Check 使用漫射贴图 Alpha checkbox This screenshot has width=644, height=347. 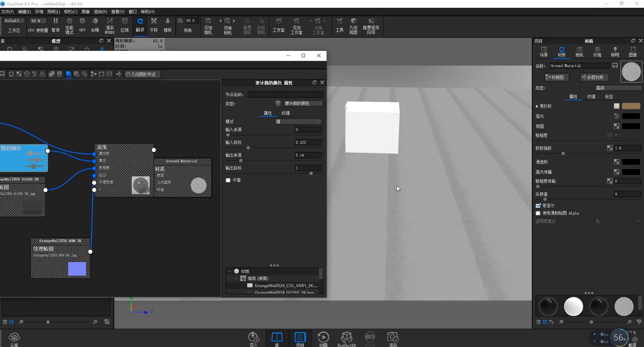[x=538, y=213]
